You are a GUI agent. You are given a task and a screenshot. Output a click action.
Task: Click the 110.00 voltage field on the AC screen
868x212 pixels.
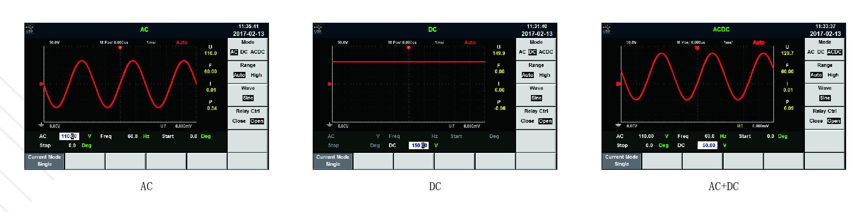point(69,136)
